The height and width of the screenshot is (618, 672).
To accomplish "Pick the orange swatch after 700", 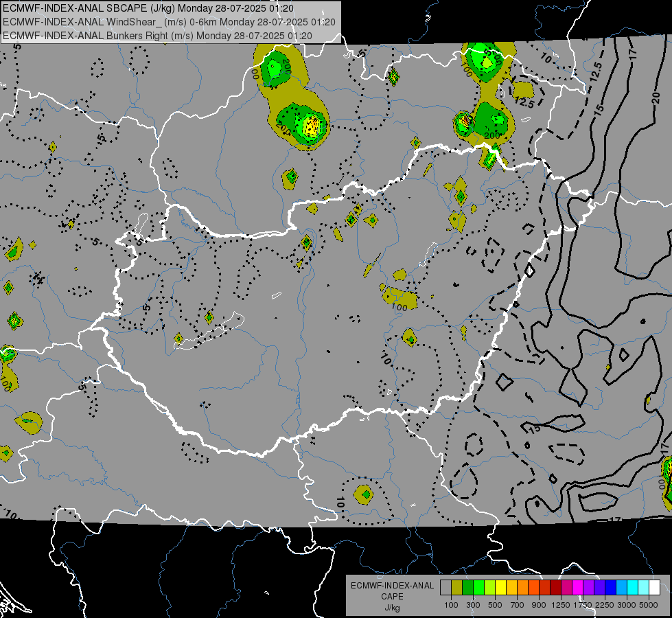I will tap(523, 587).
